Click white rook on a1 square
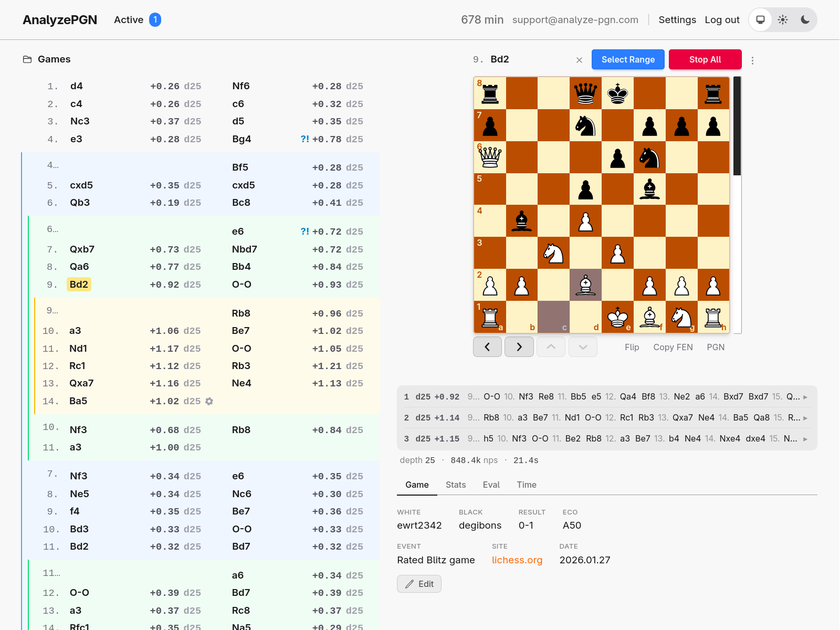840x630 pixels. (490, 317)
